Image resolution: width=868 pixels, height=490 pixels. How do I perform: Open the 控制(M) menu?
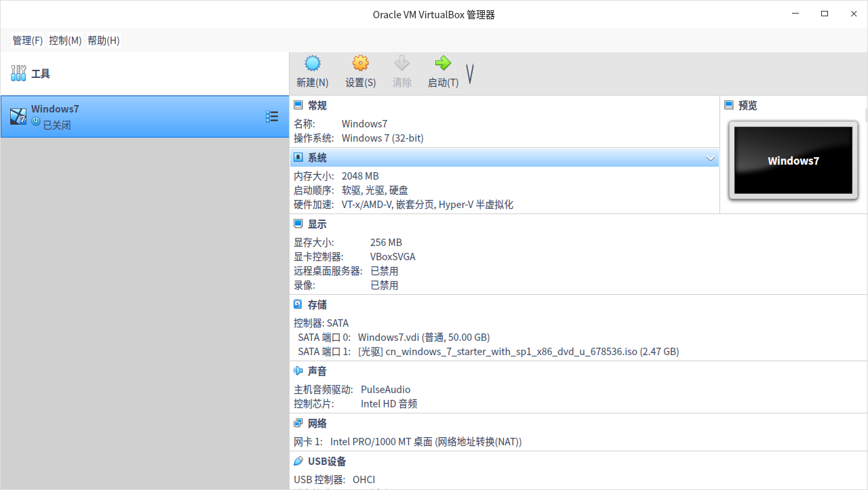(65, 41)
